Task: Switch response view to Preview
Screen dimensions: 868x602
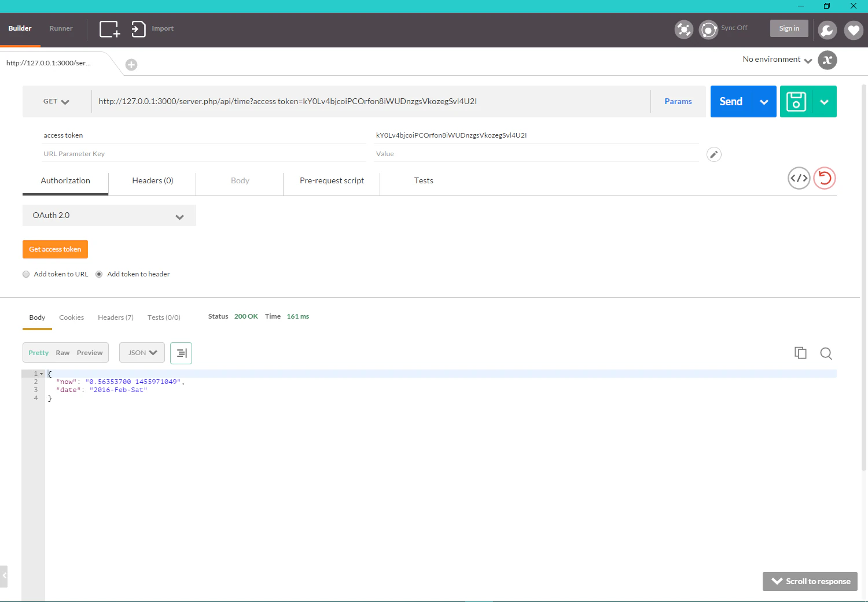Action: (x=90, y=353)
